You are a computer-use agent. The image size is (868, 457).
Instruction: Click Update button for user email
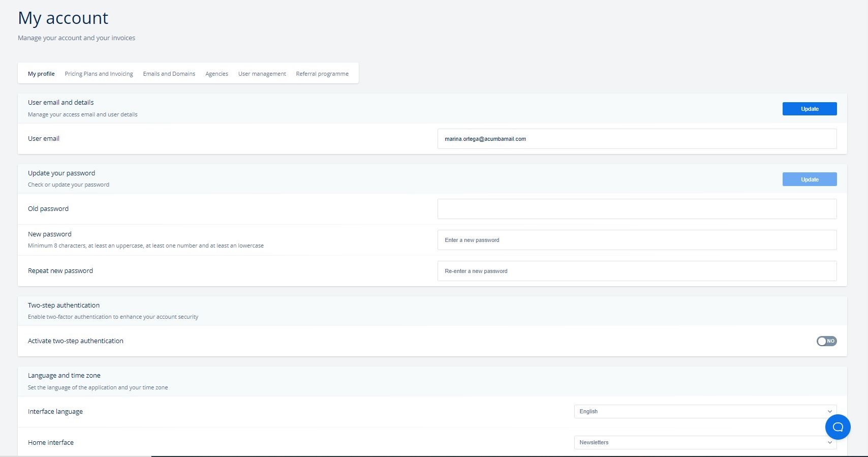(x=810, y=109)
